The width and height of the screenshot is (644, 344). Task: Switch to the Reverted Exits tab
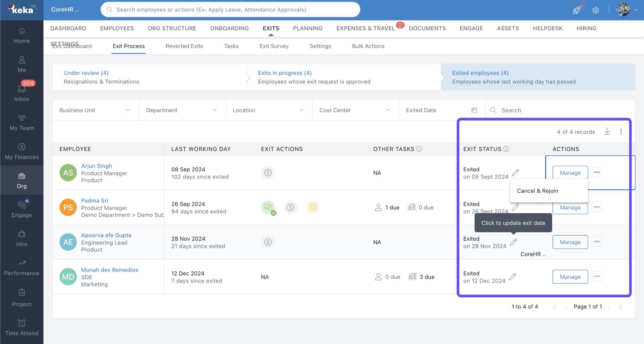tap(184, 46)
